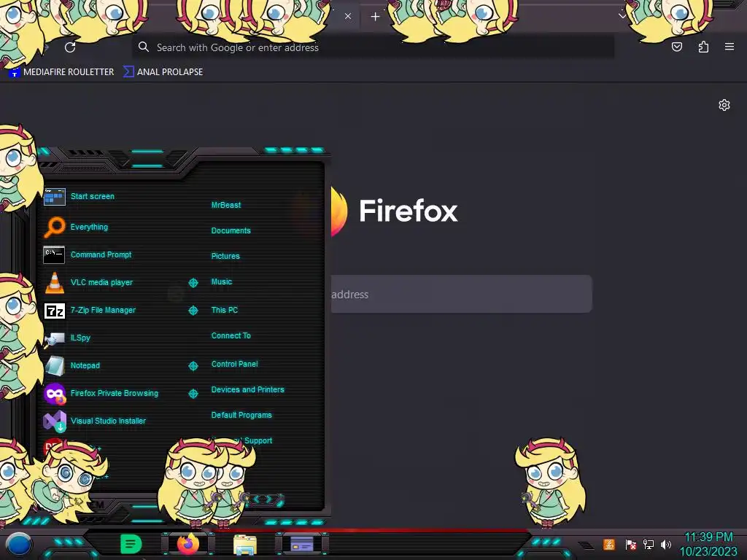Click the Everything magnifier icon
Image resolution: width=747 pixels, height=560 pixels.
(x=54, y=227)
